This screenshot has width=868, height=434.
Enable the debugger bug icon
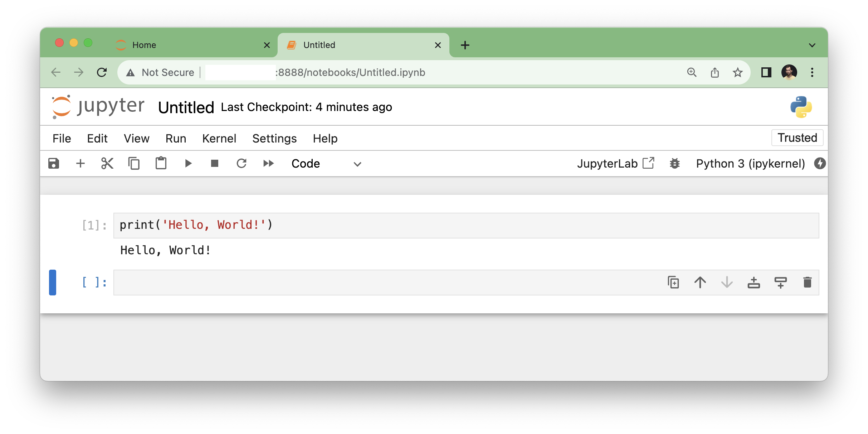tap(674, 164)
